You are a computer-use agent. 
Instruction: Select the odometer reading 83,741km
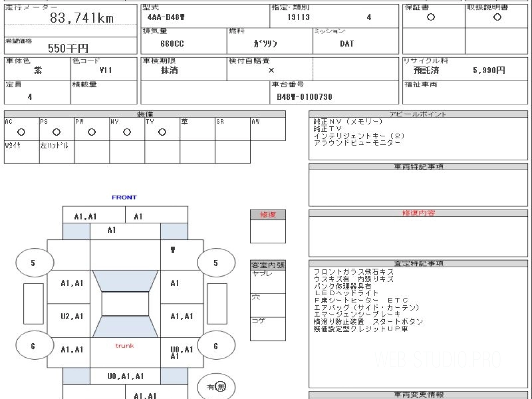[x=82, y=18]
